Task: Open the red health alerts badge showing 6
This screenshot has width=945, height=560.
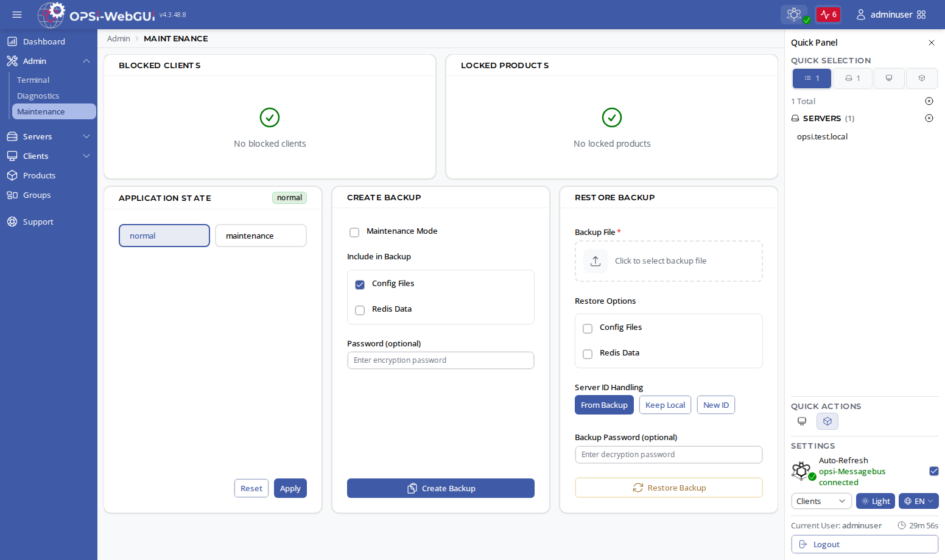Action: [828, 15]
